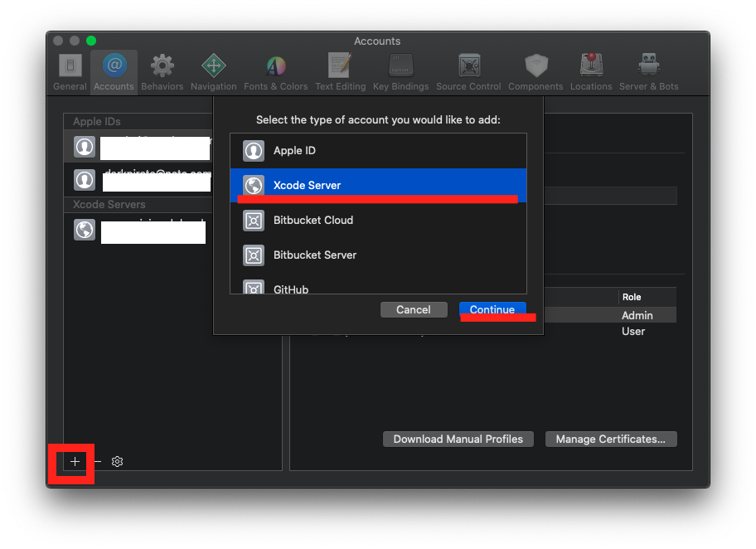Click the Continue button
756x549 pixels.
pos(492,309)
